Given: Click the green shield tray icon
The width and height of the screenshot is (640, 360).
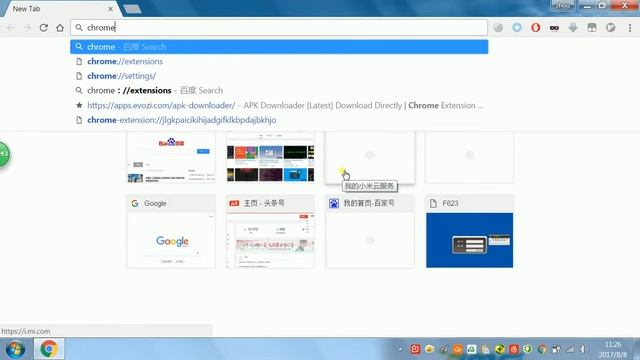Looking at the screenshot, I should point(528,349).
